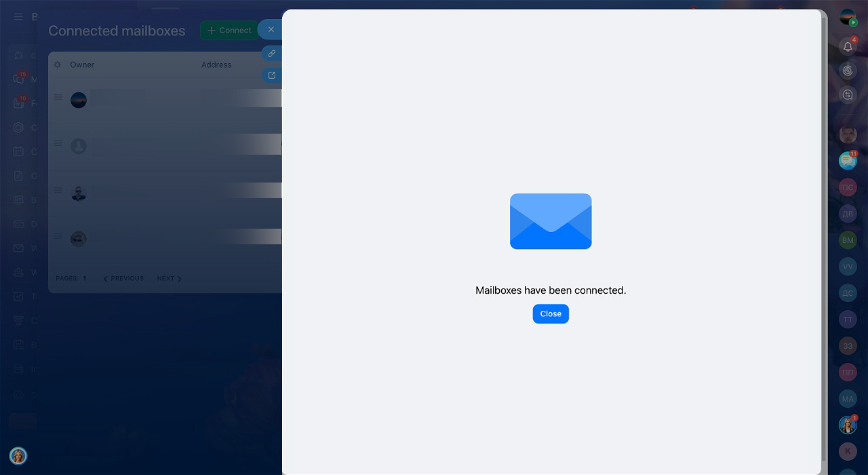868x475 pixels.
Task: Open the webmail envelope icon in left sidebar
Action: (x=18, y=248)
